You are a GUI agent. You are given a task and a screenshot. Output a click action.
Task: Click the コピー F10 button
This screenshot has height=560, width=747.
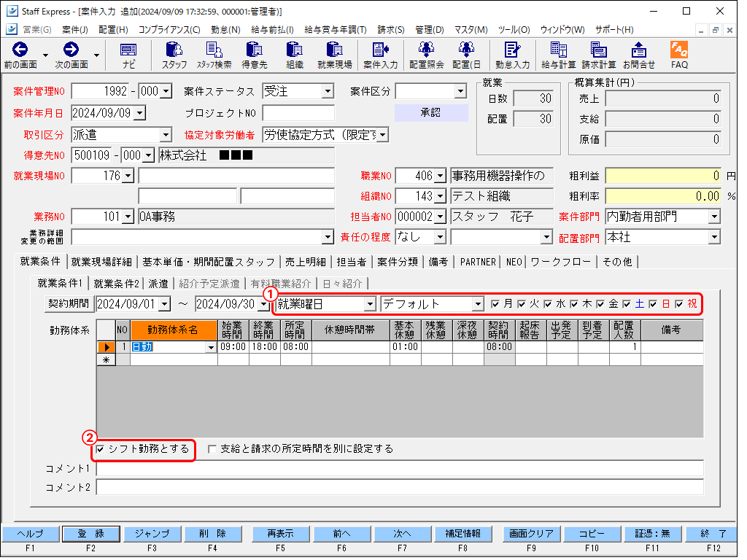click(x=592, y=534)
